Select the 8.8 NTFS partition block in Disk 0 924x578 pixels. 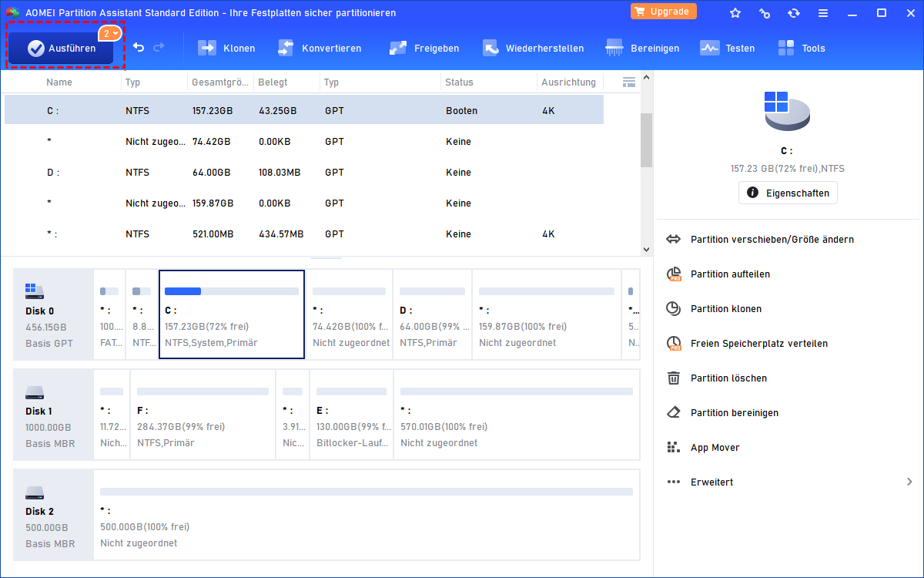(x=142, y=314)
